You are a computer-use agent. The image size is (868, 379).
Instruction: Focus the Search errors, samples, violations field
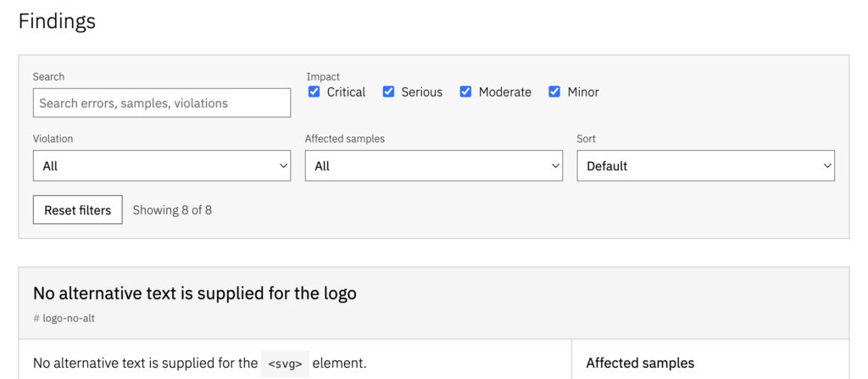click(162, 103)
